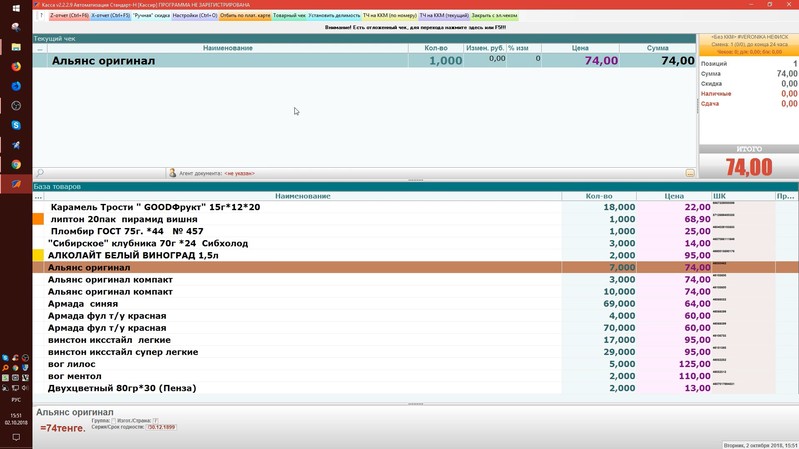This screenshot has width=799, height=449.
Task: Click the network tray icon
Action: (15, 388)
